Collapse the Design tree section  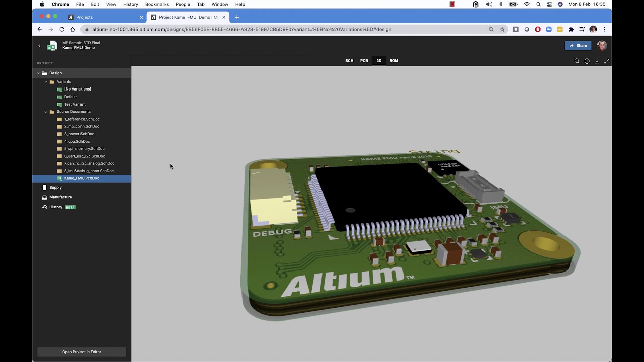38,73
